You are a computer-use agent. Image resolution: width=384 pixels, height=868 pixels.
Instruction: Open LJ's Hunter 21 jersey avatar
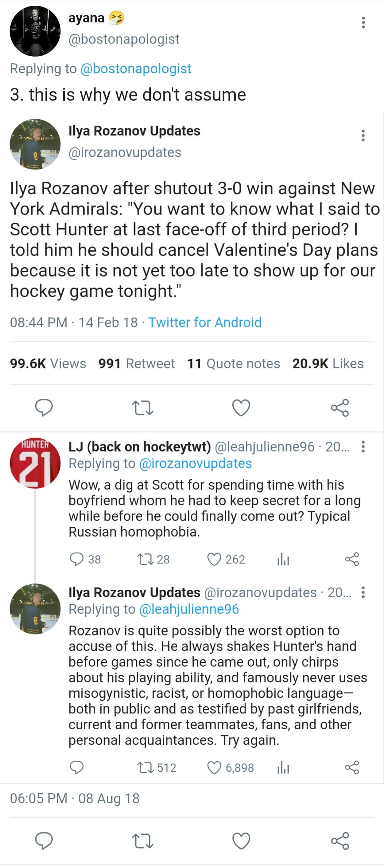click(x=35, y=463)
